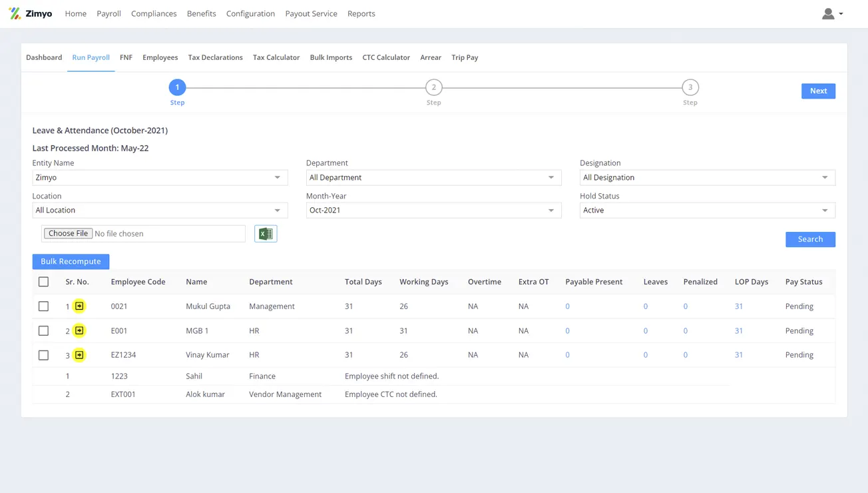
Task: Click the yellow recompute arrow for Mukul Gupta
Action: pos(79,306)
